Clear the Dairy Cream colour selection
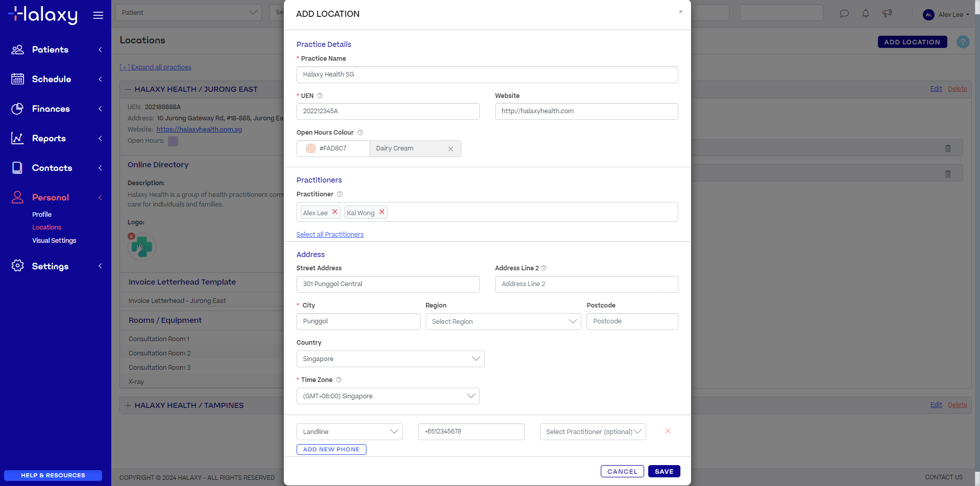Viewport: 980px width, 486px height. coord(451,149)
